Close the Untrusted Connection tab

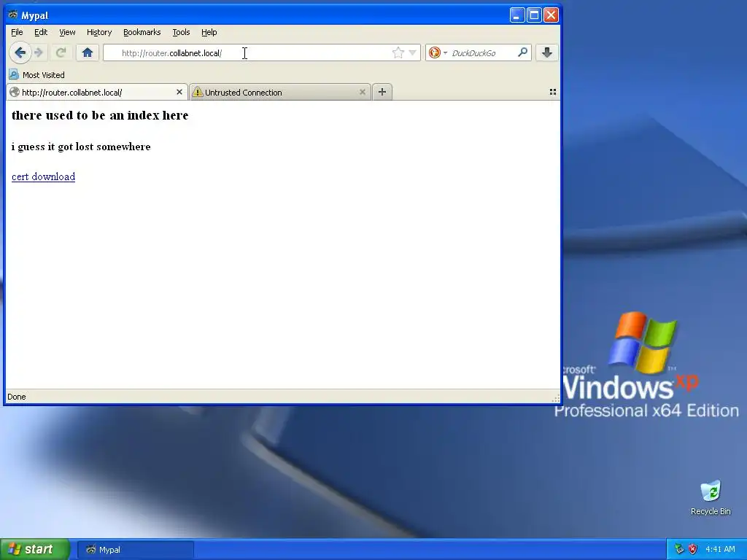coord(362,92)
